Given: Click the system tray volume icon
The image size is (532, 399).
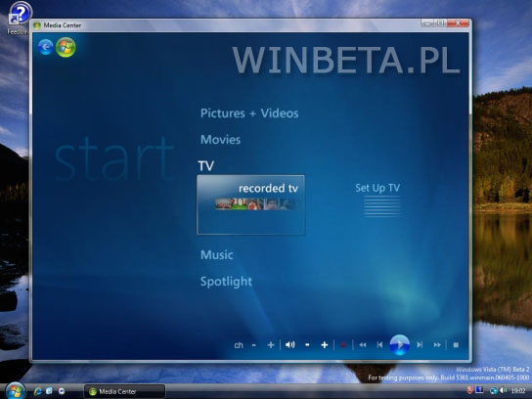Looking at the screenshot, I should point(504,391).
